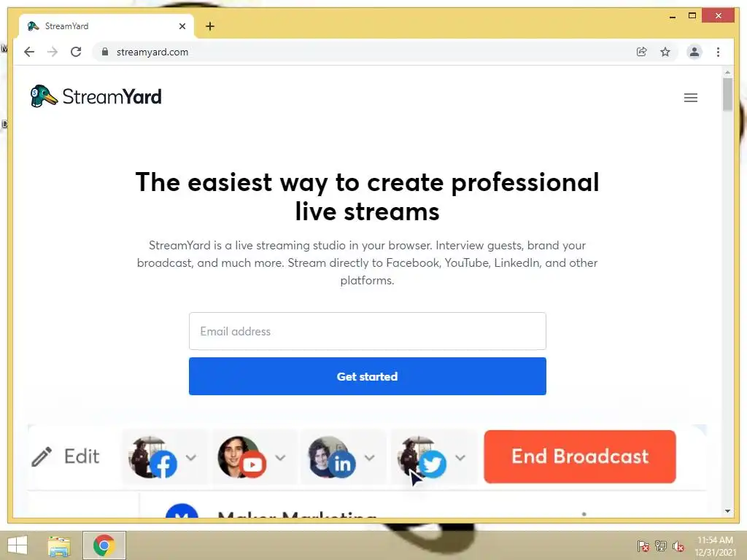The height and width of the screenshot is (560, 747).
Task: Click the Twitter destination avatar
Action: click(x=422, y=457)
